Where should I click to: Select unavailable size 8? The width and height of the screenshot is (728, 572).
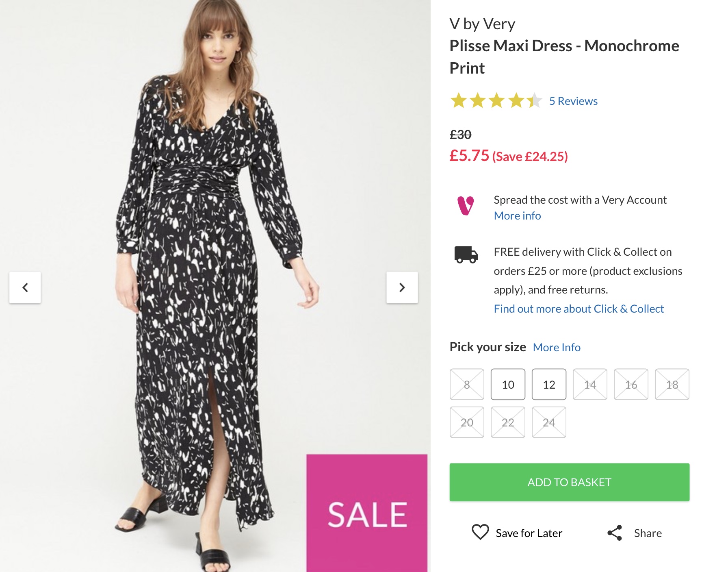[x=467, y=384]
